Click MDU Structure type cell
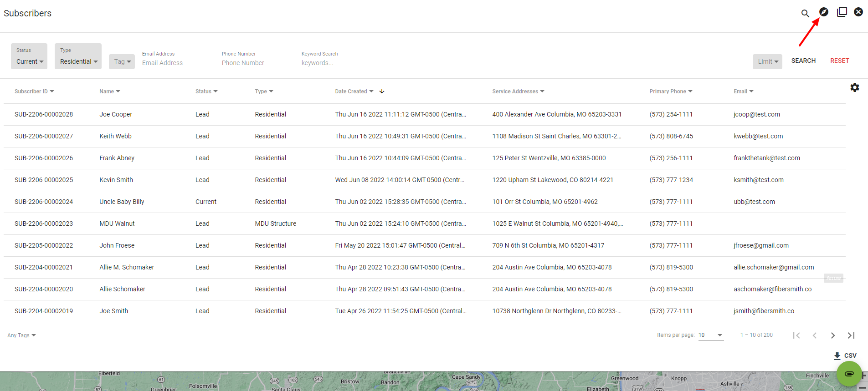 [276, 223]
